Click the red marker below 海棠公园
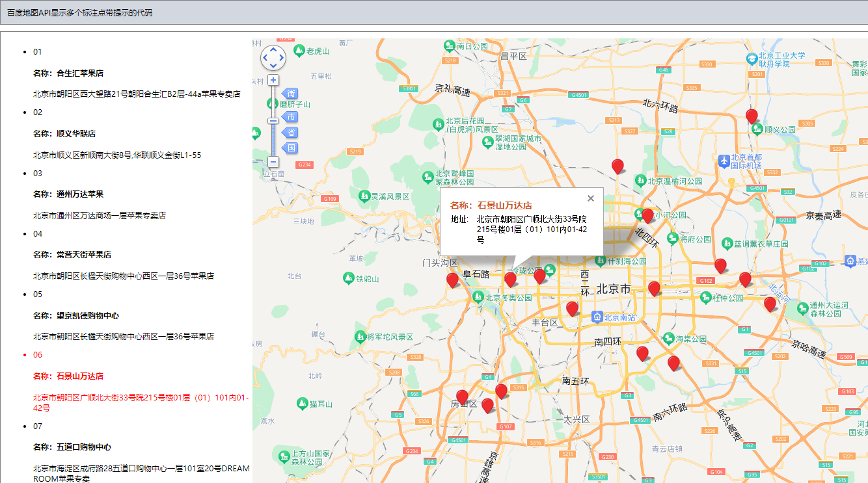Screen dimensions: 868x483 click(x=673, y=363)
